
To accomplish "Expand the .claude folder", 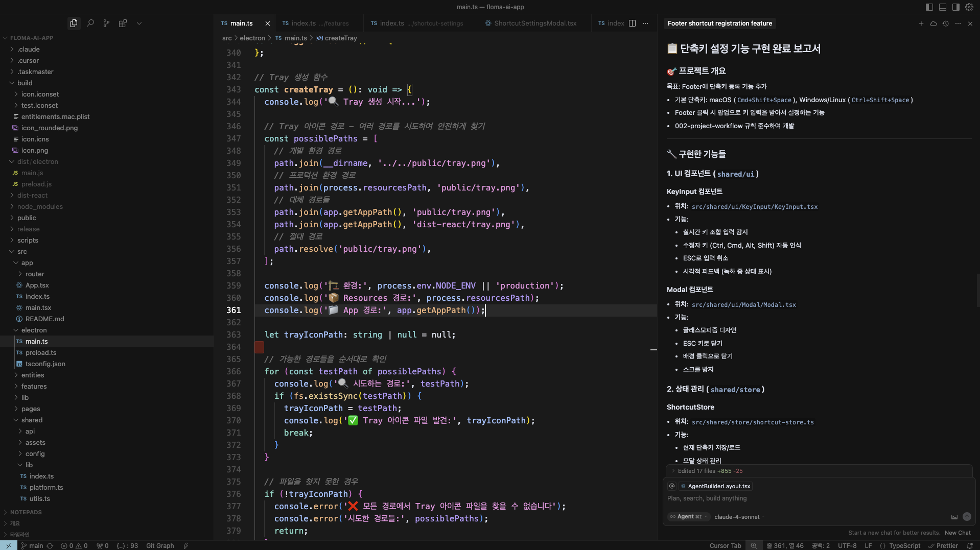I will (29, 50).
